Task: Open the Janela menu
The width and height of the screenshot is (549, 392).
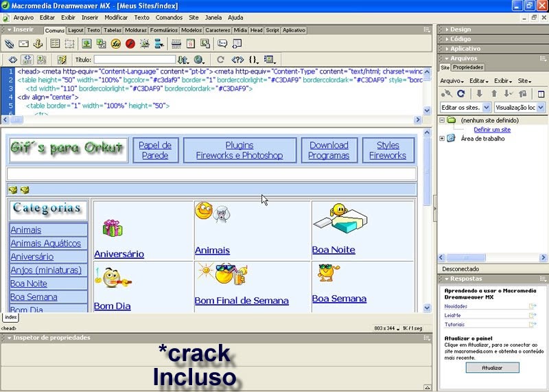Action: tap(213, 18)
